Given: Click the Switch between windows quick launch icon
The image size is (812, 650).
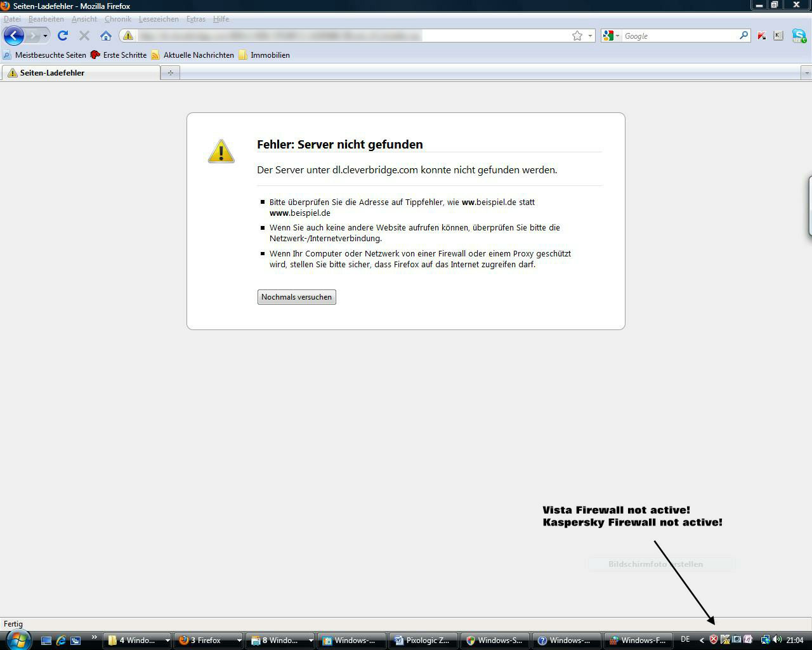Looking at the screenshot, I should click(x=75, y=640).
